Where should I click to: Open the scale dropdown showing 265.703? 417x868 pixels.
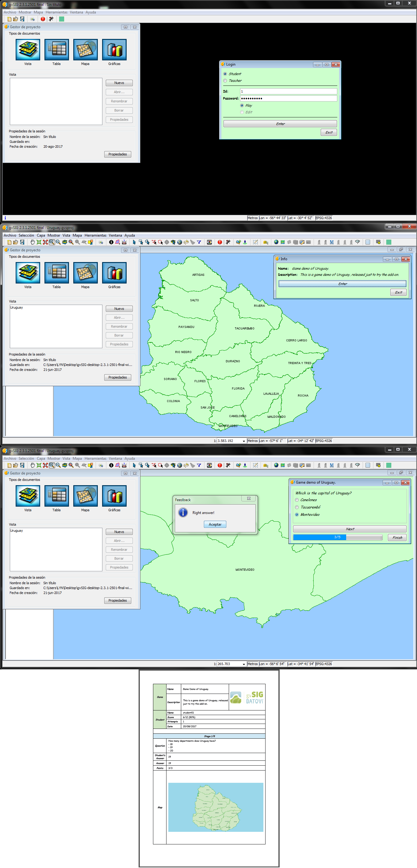point(244,664)
